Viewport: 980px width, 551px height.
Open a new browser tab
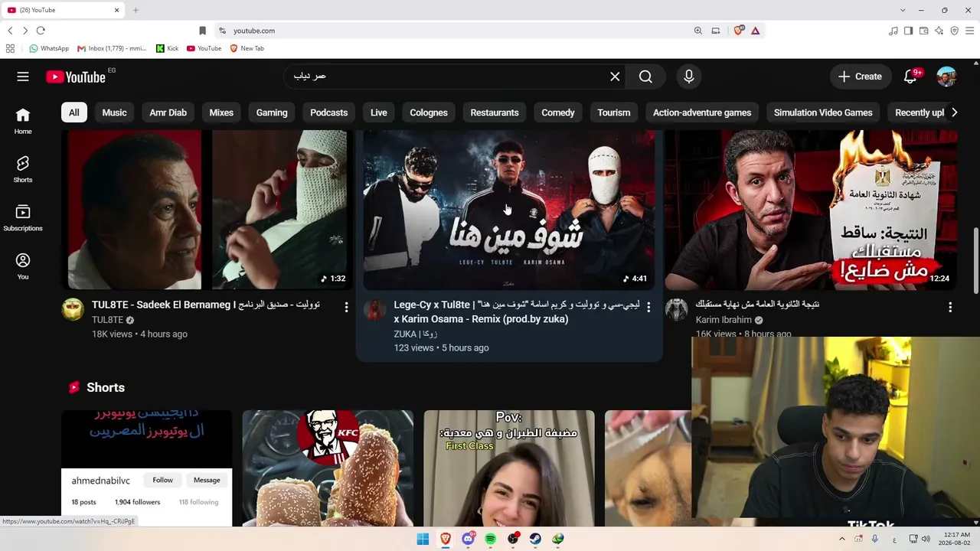point(136,10)
